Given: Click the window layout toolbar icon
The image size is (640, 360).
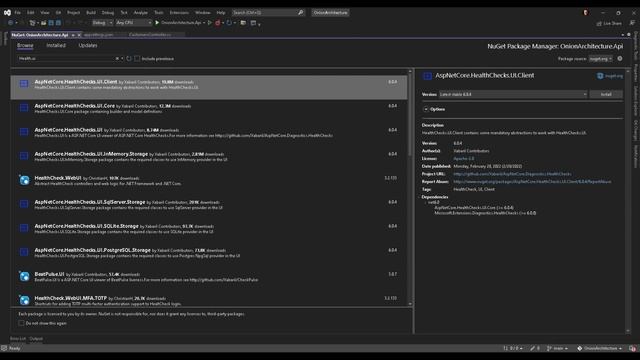Looking at the screenshot, I should pyautogui.click(x=253, y=23).
